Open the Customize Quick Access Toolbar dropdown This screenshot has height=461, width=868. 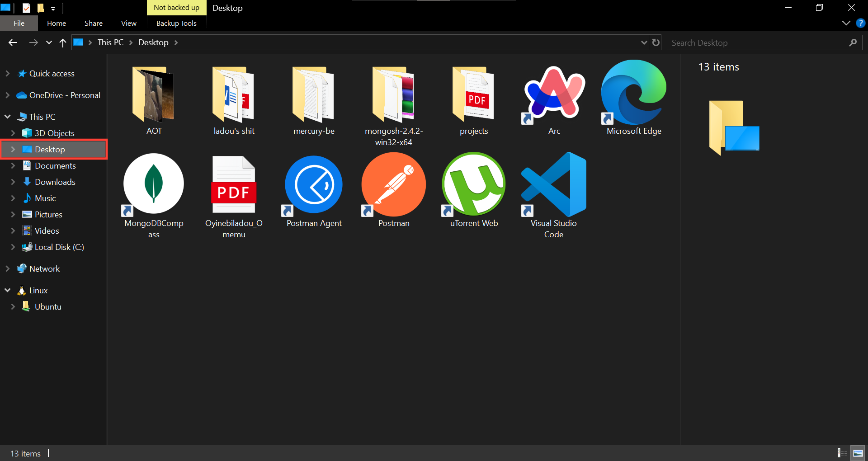(x=53, y=8)
